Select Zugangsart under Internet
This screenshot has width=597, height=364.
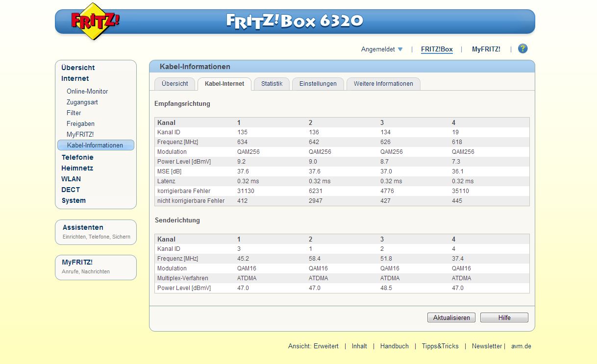pyautogui.click(x=82, y=102)
